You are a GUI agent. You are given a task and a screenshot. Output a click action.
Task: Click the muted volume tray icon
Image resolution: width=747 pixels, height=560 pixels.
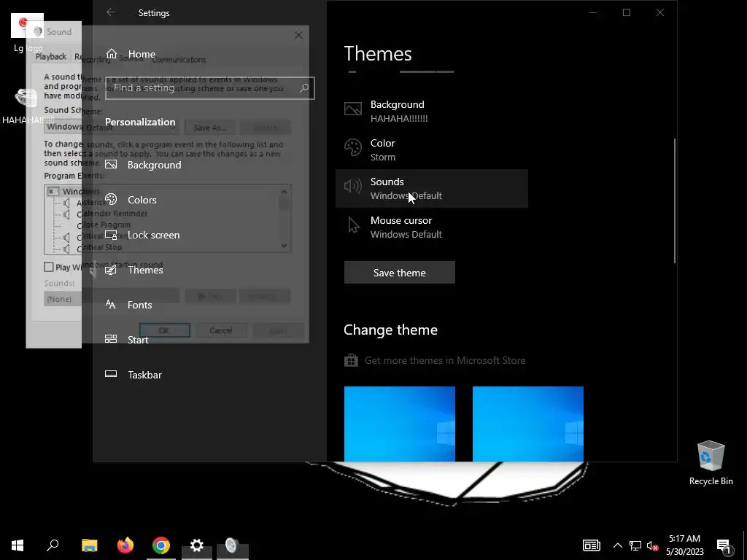click(652, 545)
